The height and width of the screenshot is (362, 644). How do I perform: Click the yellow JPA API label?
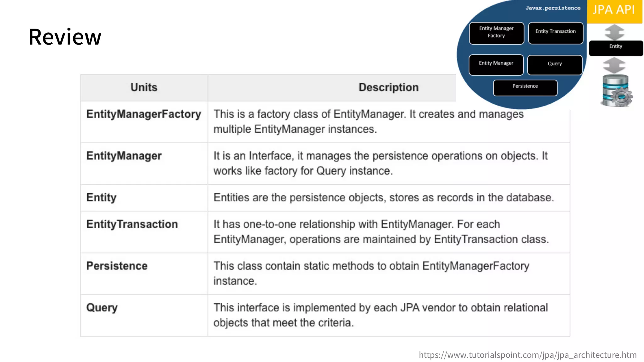(614, 11)
